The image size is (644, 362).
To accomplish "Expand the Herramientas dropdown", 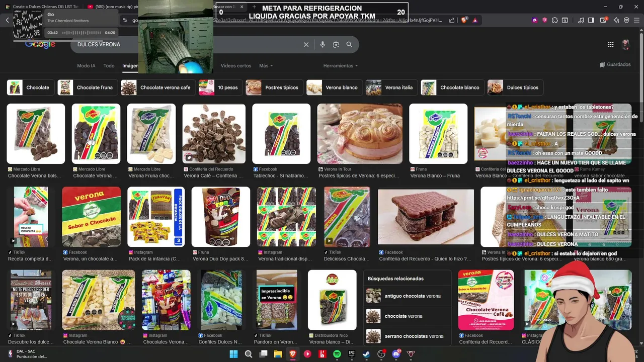I will pos(341,66).
